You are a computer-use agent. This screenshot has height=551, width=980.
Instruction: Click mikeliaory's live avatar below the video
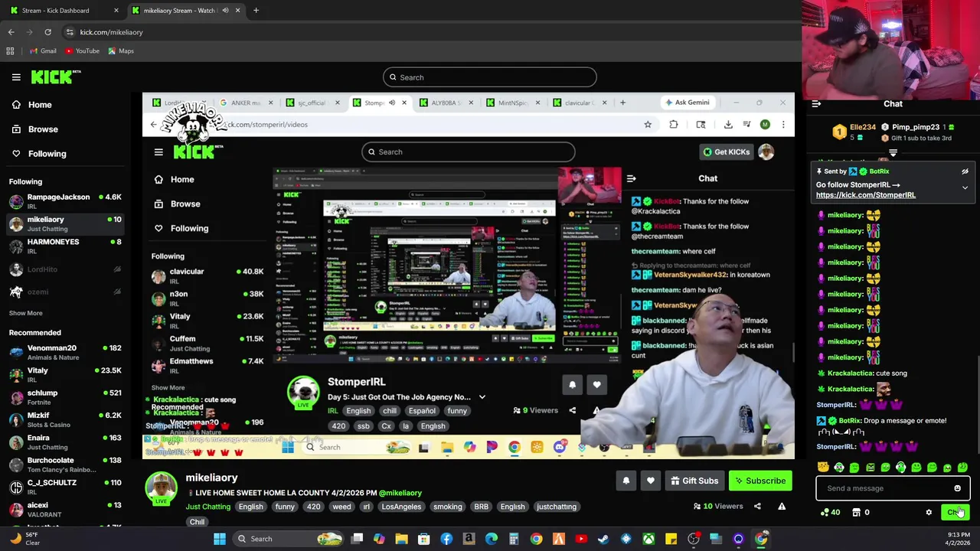click(162, 488)
